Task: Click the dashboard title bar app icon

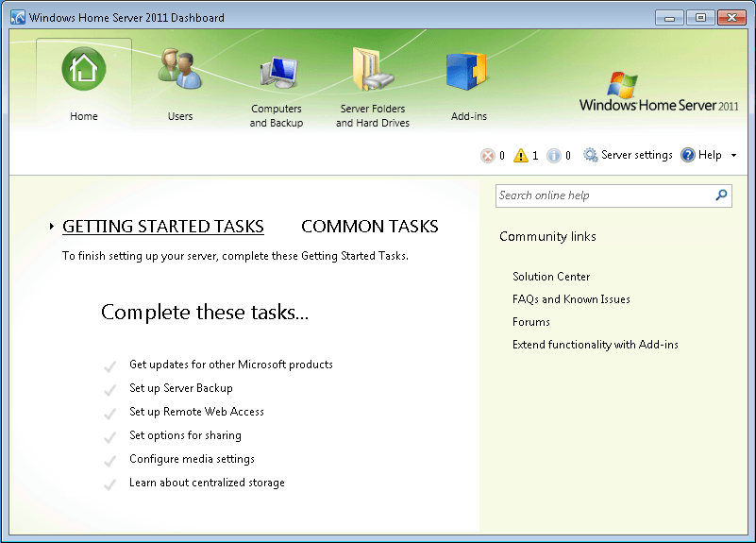Action: tap(18, 17)
